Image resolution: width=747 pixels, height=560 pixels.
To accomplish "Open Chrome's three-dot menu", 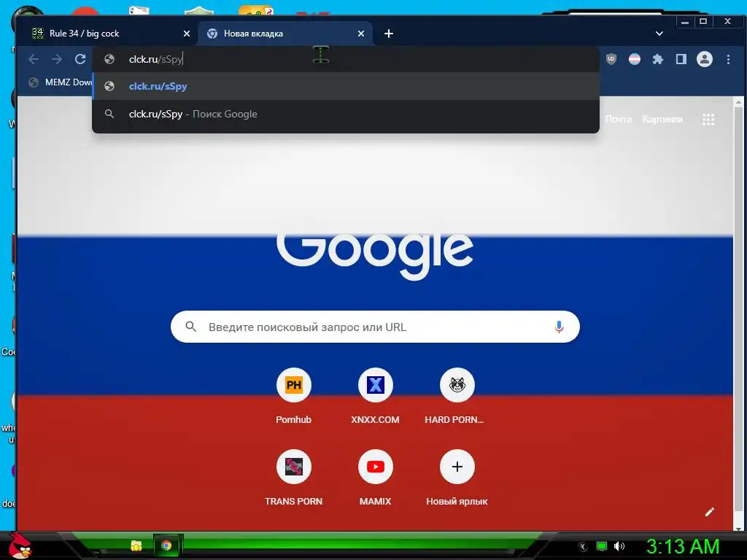I will click(x=729, y=59).
